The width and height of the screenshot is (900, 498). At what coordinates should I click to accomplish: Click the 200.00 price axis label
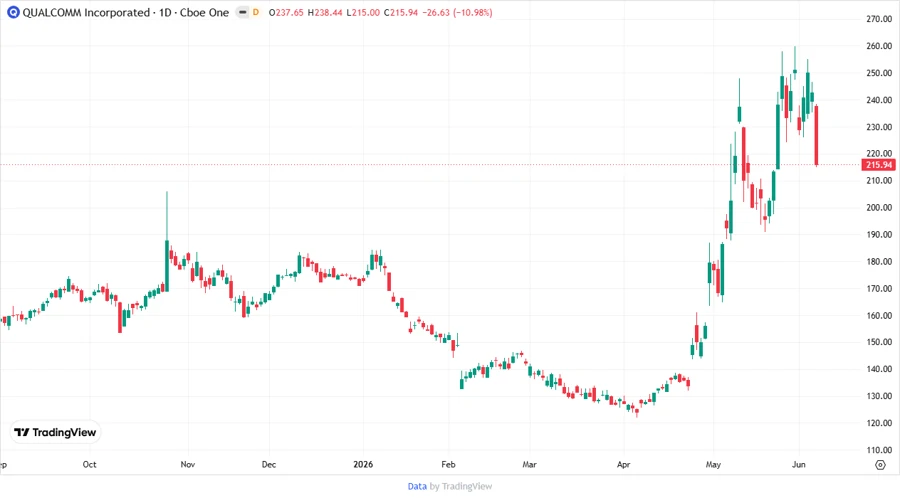pos(879,208)
